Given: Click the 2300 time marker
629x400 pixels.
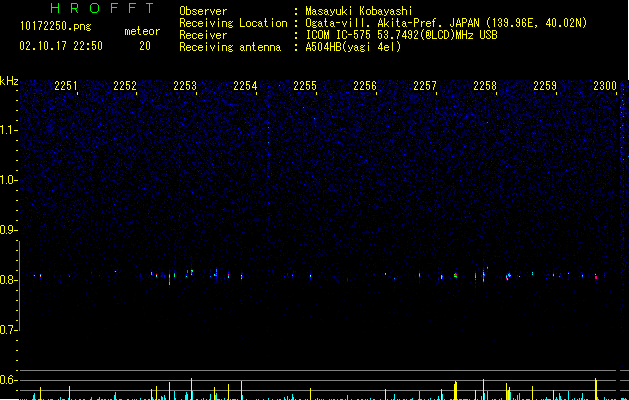Looking at the screenshot, I should point(605,86).
